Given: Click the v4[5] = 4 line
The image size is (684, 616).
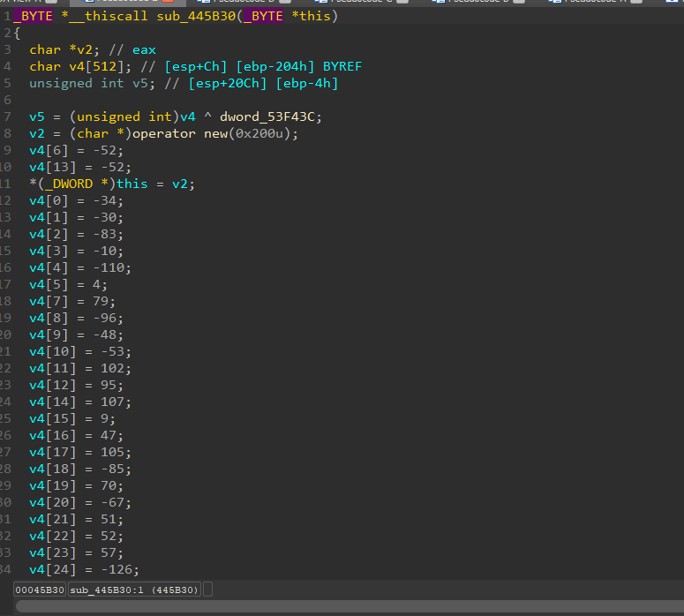Looking at the screenshot, I should [x=69, y=284].
